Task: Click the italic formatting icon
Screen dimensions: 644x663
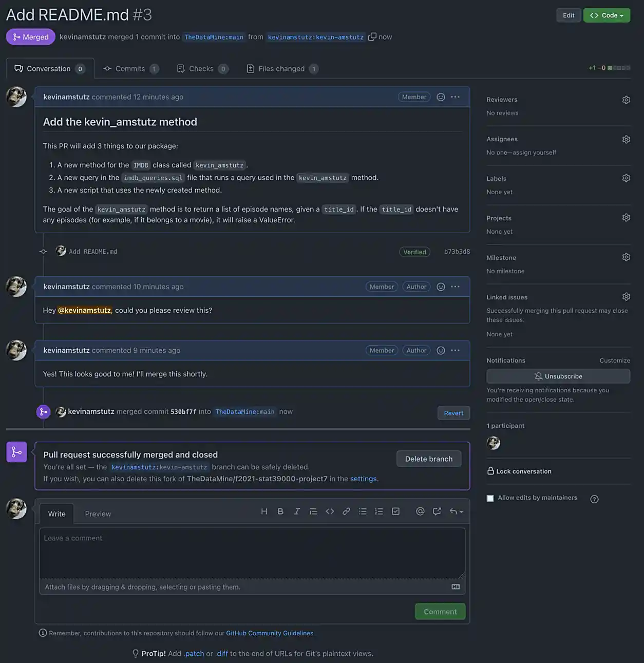Action: point(297,512)
